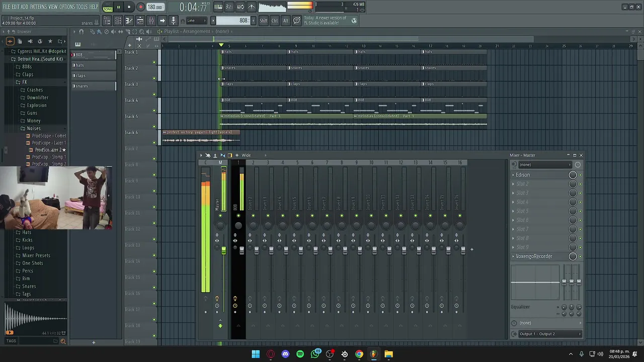The image size is (644, 362).
Task: Click the Windows Start button
Action: 256,354
